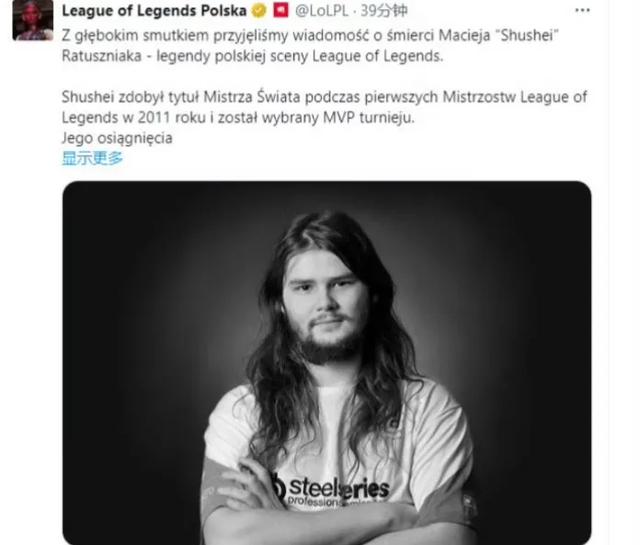Open League of Legends Polska profile avatar

point(33,20)
